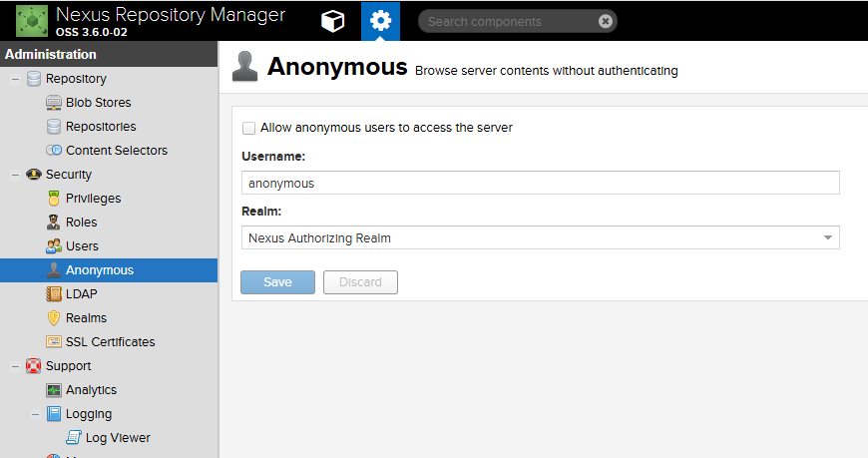The height and width of the screenshot is (458, 868).
Task: Click the Save button
Action: pos(277,282)
